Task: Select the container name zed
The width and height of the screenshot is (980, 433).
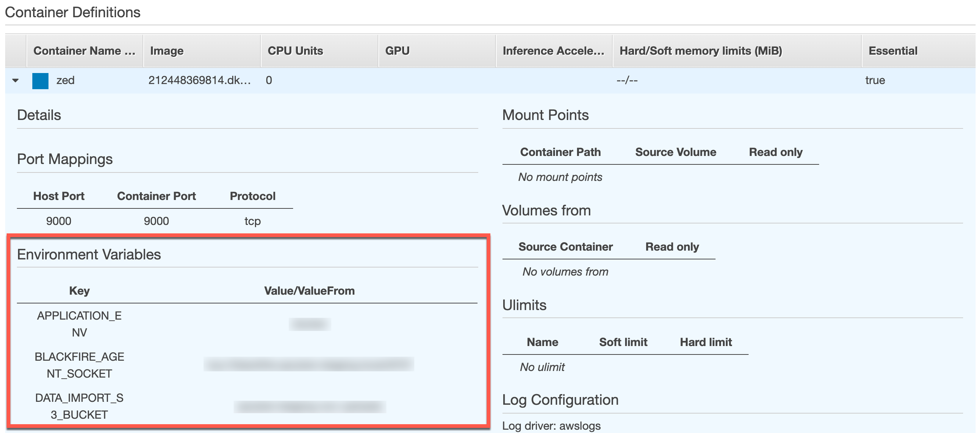Action: (x=65, y=80)
